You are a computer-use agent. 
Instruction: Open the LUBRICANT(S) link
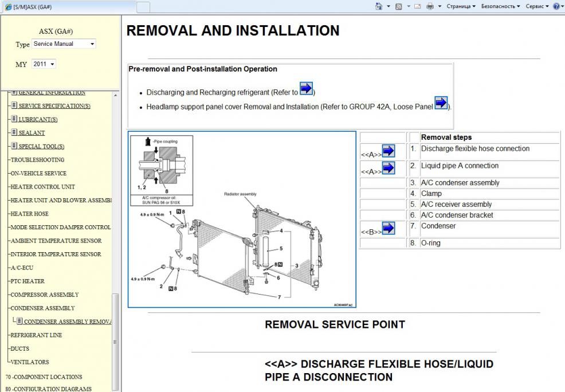[x=38, y=119]
